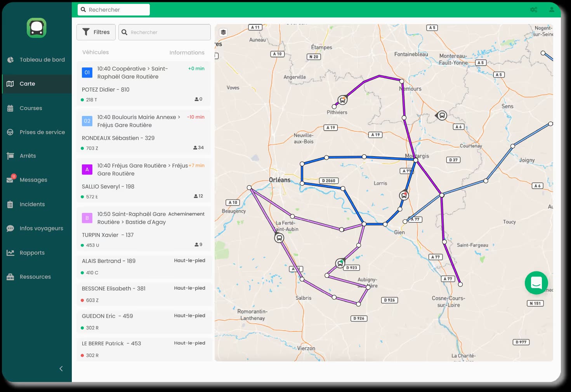Screen dimensions: 571x392
Task: Click the bus marker near La Ferté-Saint-Aubin
Action: coord(279,238)
